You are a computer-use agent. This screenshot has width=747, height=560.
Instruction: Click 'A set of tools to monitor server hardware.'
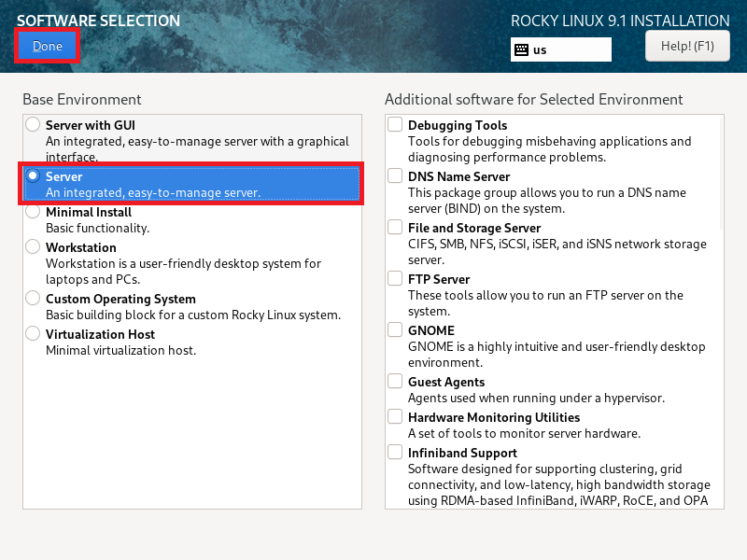[525, 433]
